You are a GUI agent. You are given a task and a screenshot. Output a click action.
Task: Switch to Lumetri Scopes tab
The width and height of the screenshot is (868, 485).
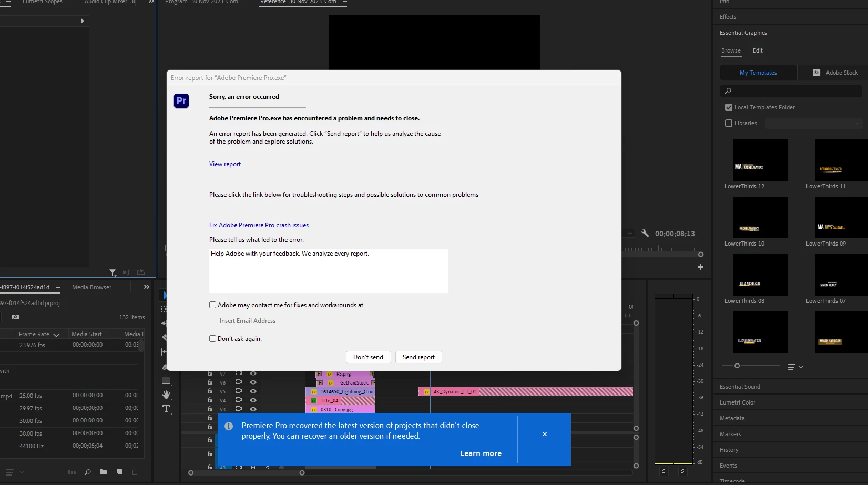tap(43, 2)
